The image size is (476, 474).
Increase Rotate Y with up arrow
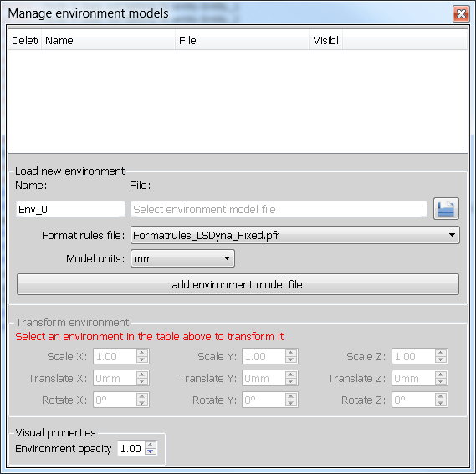click(x=291, y=396)
